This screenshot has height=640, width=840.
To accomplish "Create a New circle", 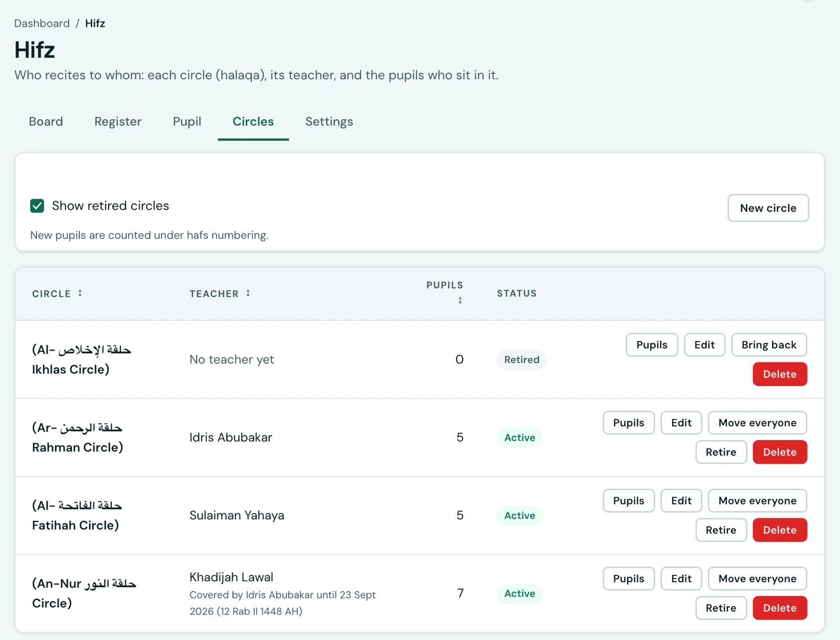I will coord(768,208).
